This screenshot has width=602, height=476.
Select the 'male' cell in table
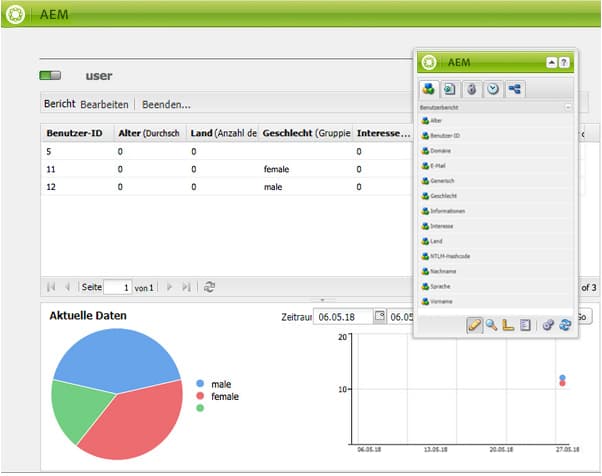273,187
